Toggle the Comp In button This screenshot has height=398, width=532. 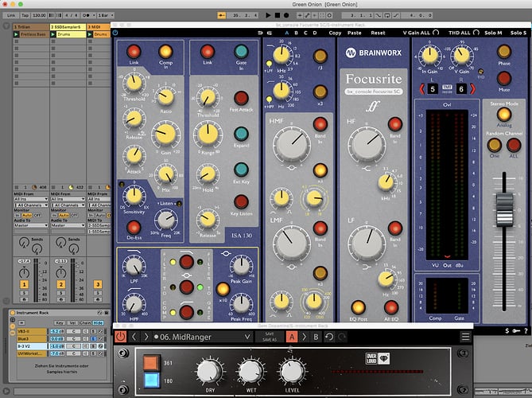165,51
